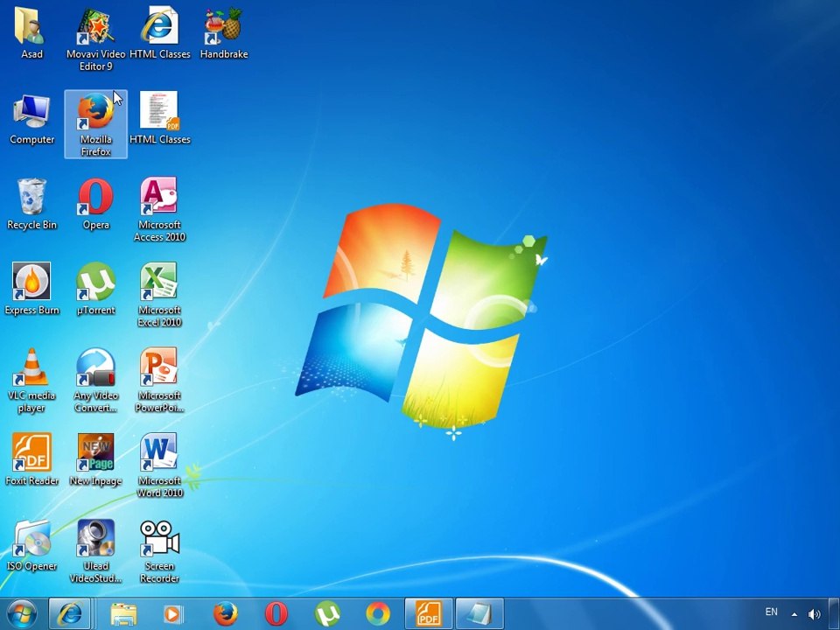Click the Mozilla Firefox desktop shortcut
This screenshot has height=630, width=840.
point(96,124)
